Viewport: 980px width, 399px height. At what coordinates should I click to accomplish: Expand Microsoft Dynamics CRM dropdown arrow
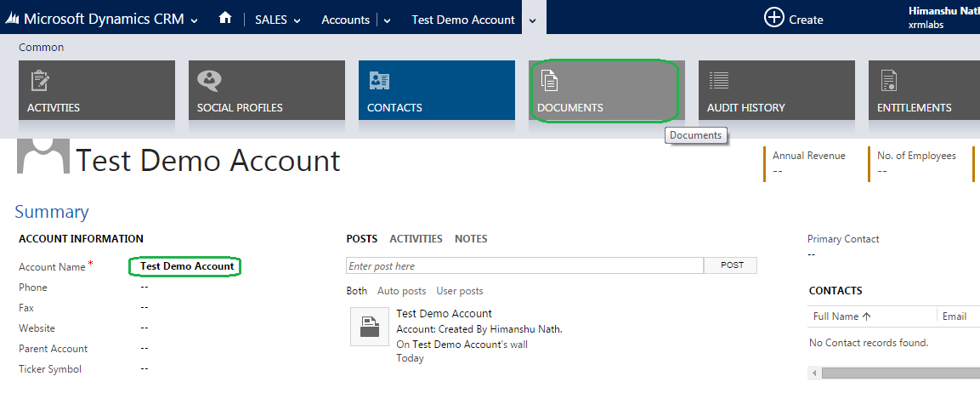pos(195,20)
